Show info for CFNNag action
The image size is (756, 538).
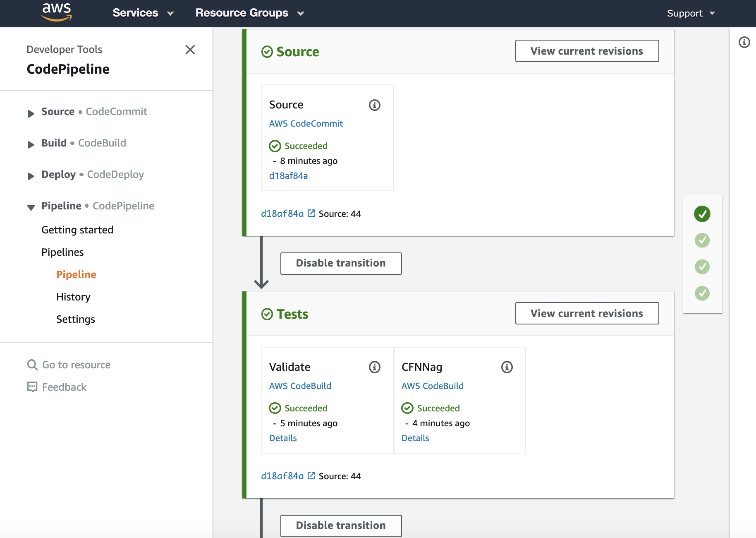click(x=507, y=367)
